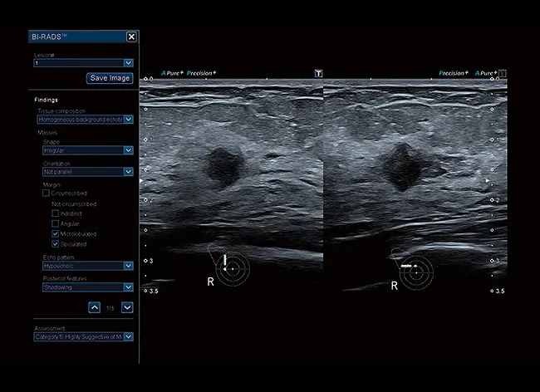Uncheck the Microlobulated checkbox
Image resolution: width=540 pixels, height=392 pixels.
(x=56, y=234)
